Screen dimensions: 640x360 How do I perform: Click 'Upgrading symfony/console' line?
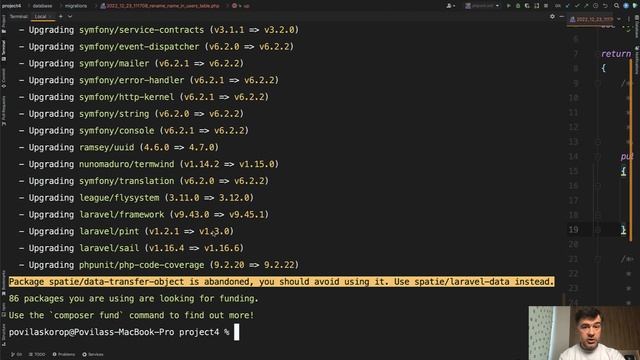(133, 131)
